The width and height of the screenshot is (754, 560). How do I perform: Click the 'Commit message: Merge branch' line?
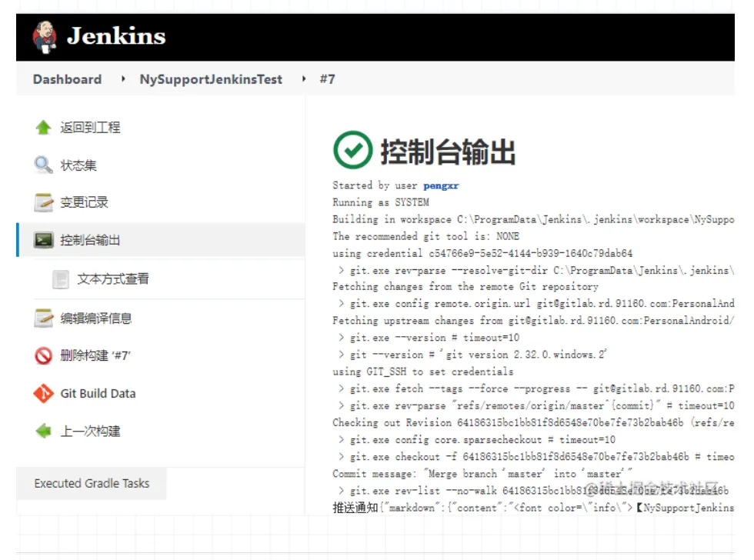click(x=482, y=474)
